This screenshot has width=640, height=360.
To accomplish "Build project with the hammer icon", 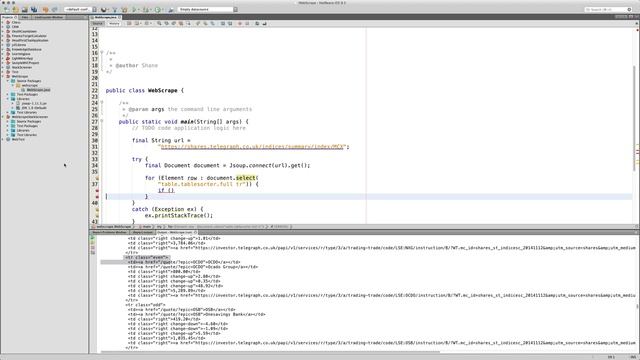I will [x=115, y=9].
